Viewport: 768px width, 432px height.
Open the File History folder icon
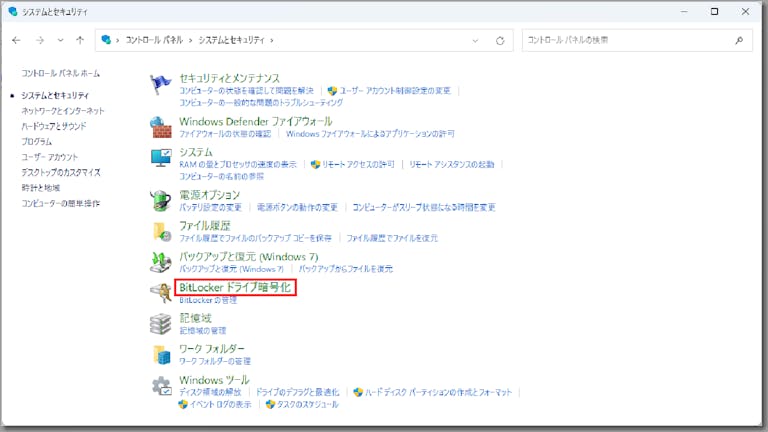(162, 232)
